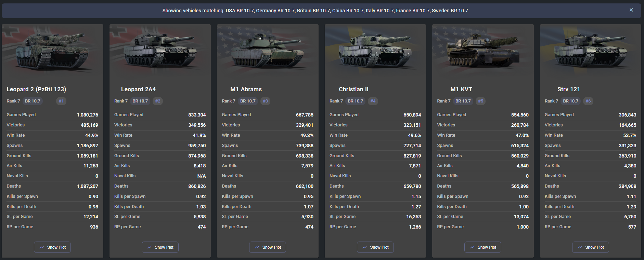Screen dimensions: 644x260
Task: Click the #3 rank badge on M1 Abrams
Action: [265, 101]
